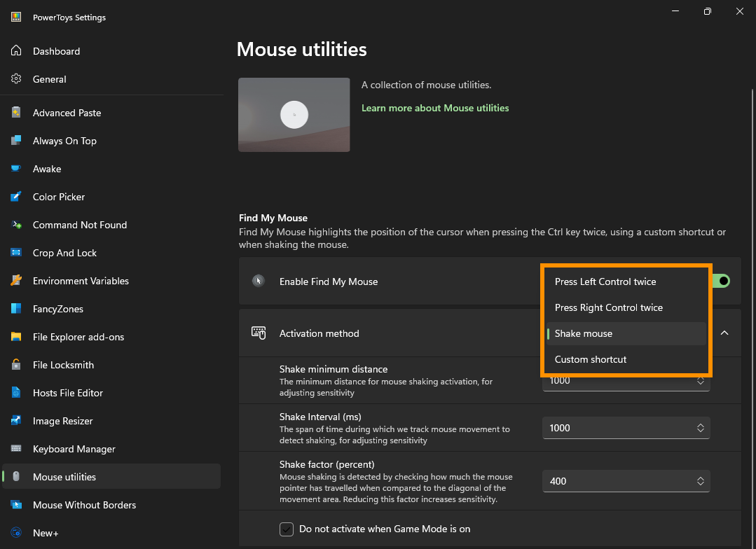The height and width of the screenshot is (549, 756).
Task: Choose the Custom shortcut option
Action: 626,359
